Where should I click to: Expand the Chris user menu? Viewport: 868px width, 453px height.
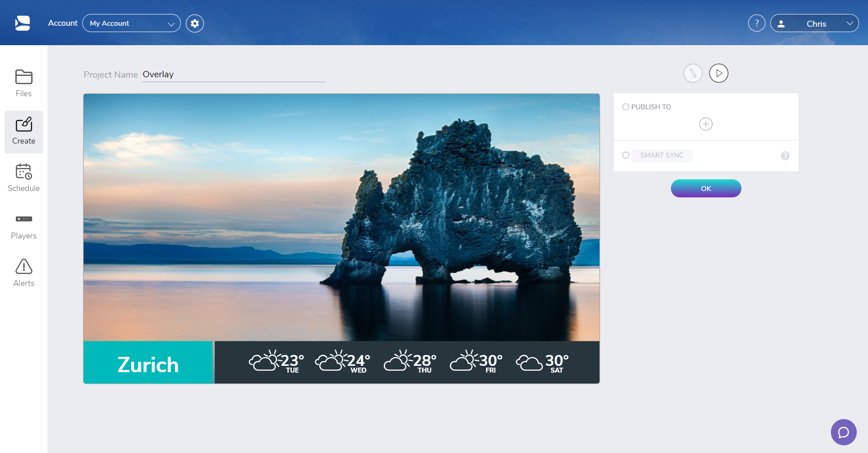(815, 23)
